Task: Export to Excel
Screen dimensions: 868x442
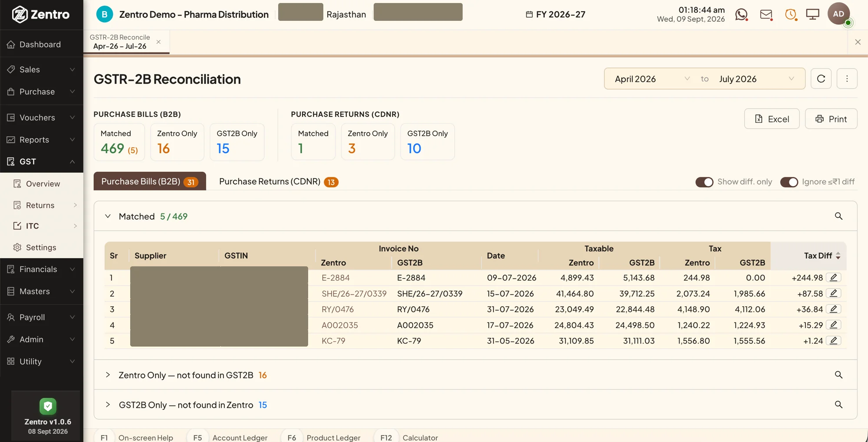Action: coord(772,119)
